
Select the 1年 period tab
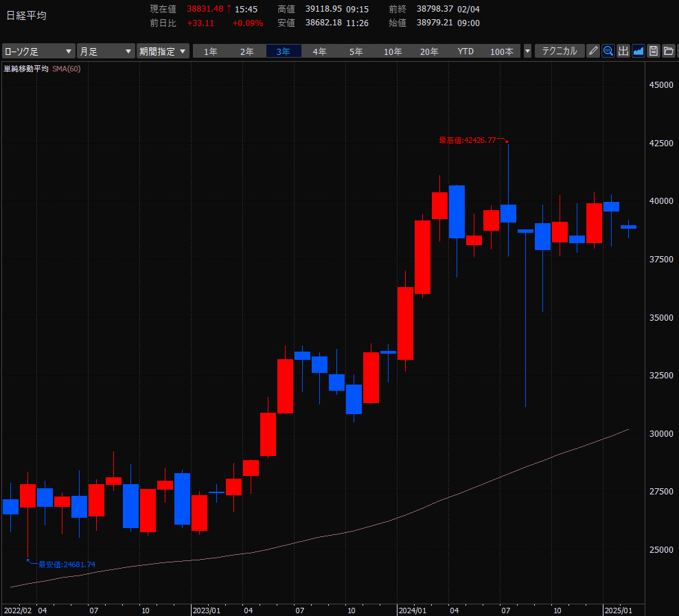click(x=211, y=52)
